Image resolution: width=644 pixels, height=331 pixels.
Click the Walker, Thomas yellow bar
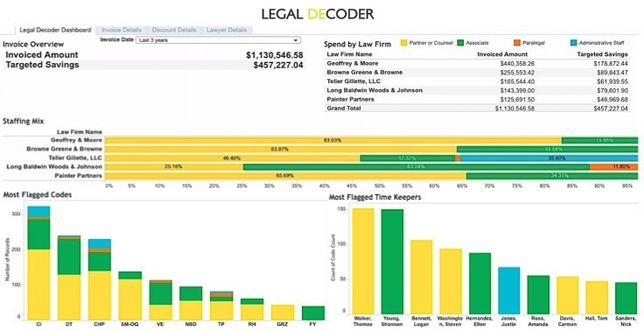pyautogui.click(x=363, y=261)
